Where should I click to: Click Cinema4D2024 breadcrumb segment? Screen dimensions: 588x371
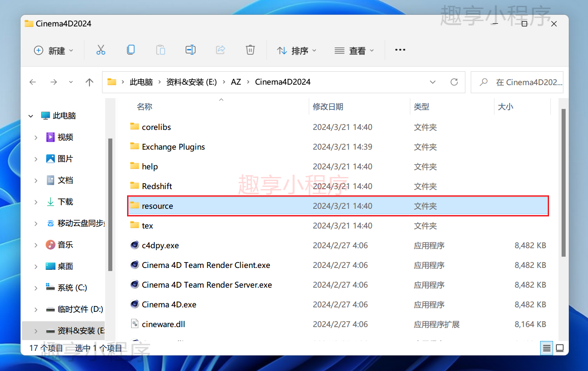[x=283, y=82]
